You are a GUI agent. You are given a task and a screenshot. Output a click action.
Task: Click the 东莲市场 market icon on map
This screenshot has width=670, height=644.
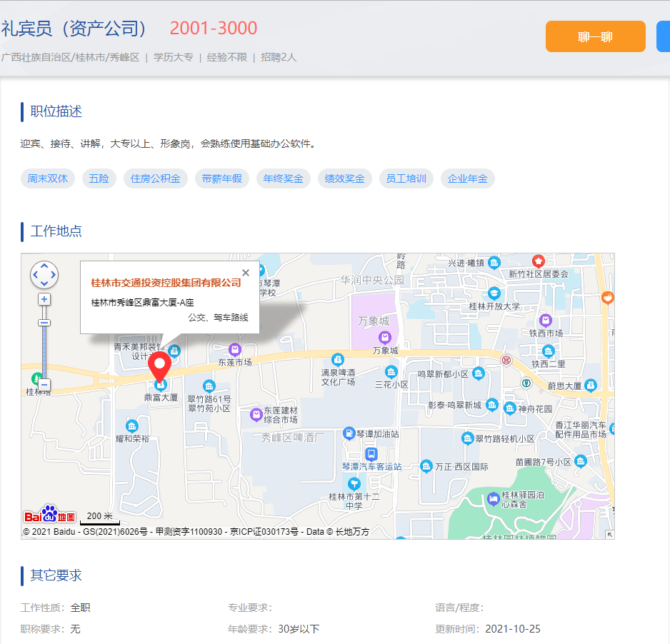pyautogui.click(x=234, y=350)
